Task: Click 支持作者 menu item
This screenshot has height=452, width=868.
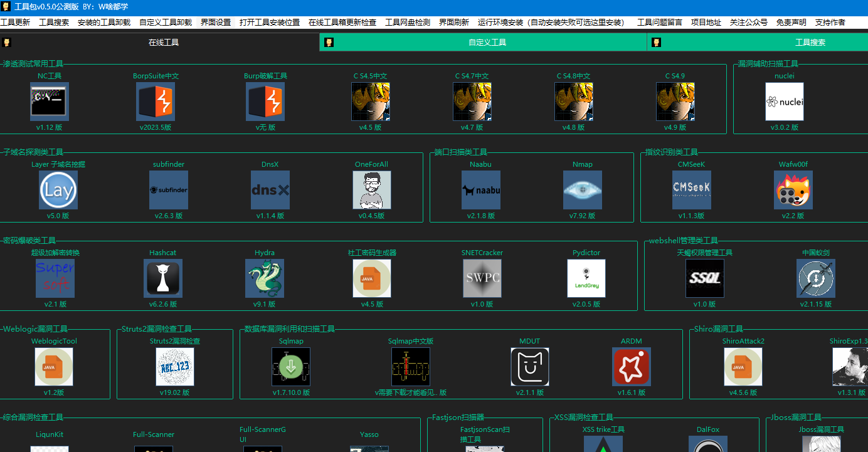Action: [x=830, y=22]
